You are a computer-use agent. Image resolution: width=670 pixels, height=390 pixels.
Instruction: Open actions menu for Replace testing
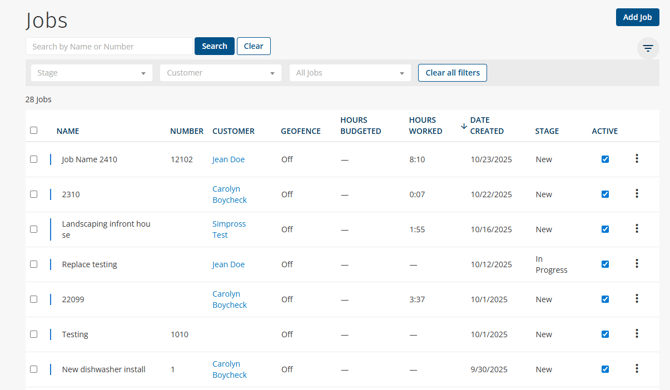point(637,264)
